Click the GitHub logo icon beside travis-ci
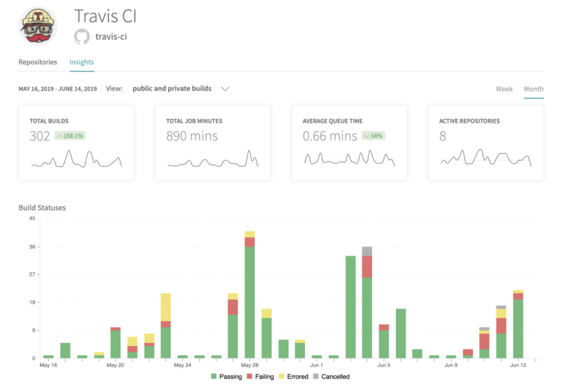 [82, 37]
